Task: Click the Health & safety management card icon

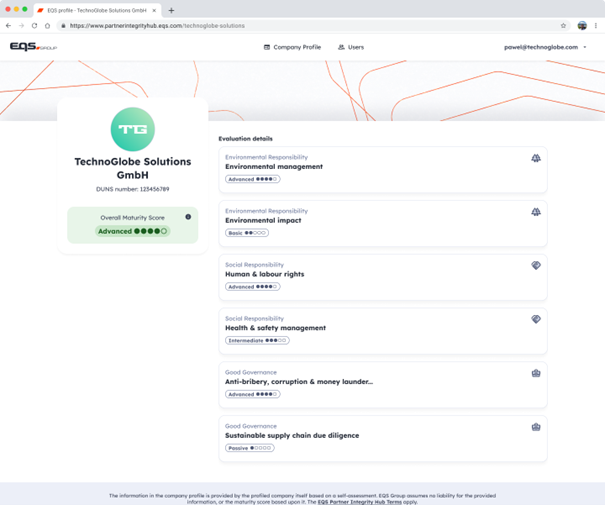Action: tap(536, 319)
